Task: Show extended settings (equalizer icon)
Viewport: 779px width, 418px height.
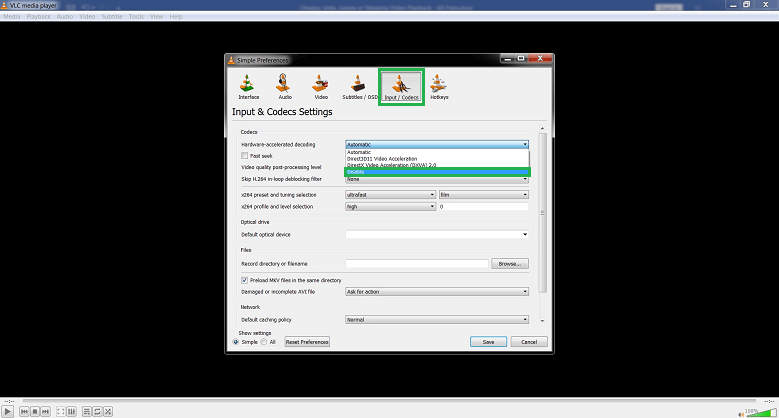Action: coord(72,412)
